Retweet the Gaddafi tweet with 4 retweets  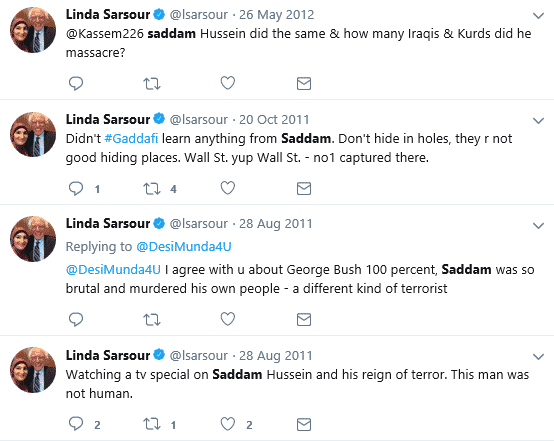152,189
